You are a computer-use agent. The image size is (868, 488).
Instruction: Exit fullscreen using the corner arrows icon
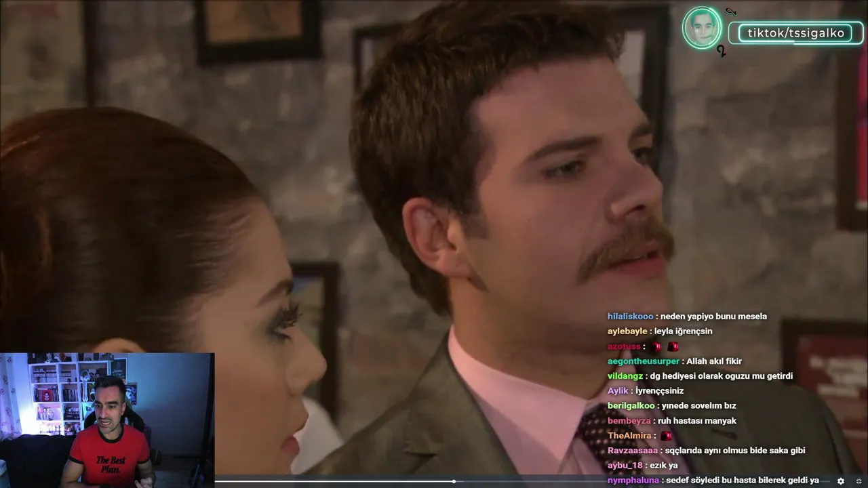click(859, 481)
